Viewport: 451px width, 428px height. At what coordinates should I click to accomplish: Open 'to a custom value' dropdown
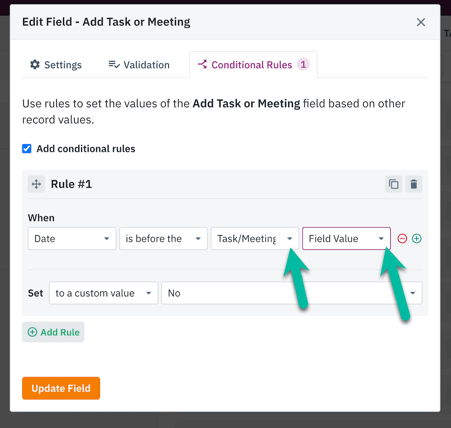pyautogui.click(x=104, y=293)
